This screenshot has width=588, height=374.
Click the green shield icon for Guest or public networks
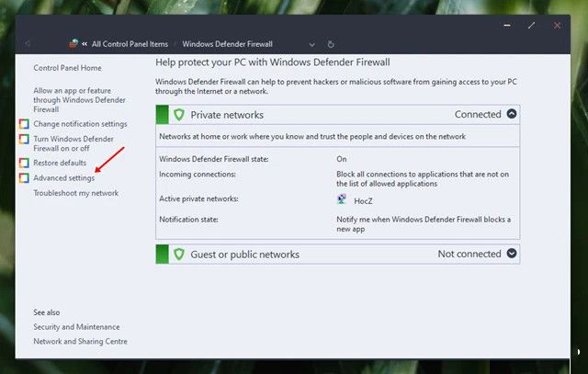[178, 255]
